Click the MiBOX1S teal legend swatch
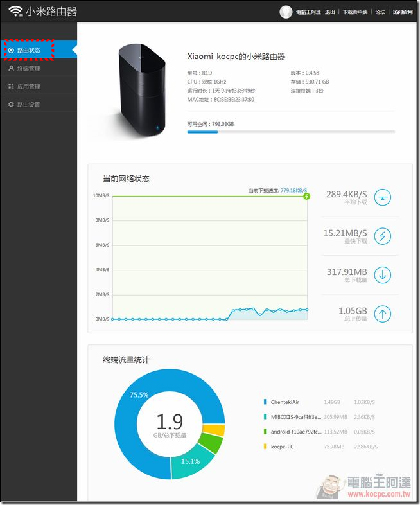 [265, 417]
